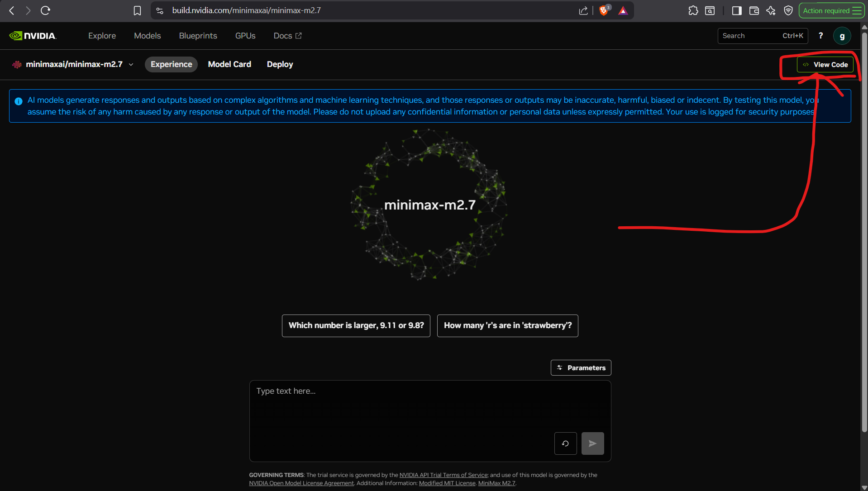Open the GPUs menu
Screen dimensions: 868x491
tap(245, 36)
